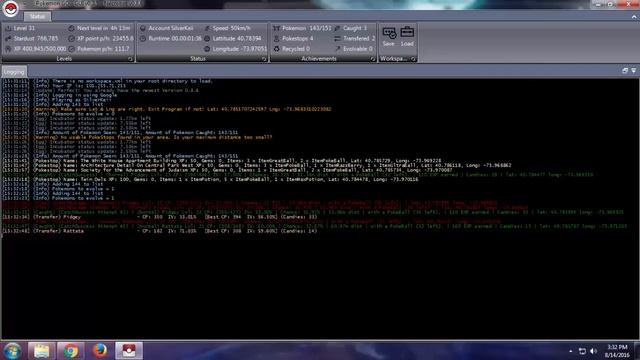Click the "Latitude 40.78394" value
The height and width of the screenshot is (360, 640).
[237, 38]
